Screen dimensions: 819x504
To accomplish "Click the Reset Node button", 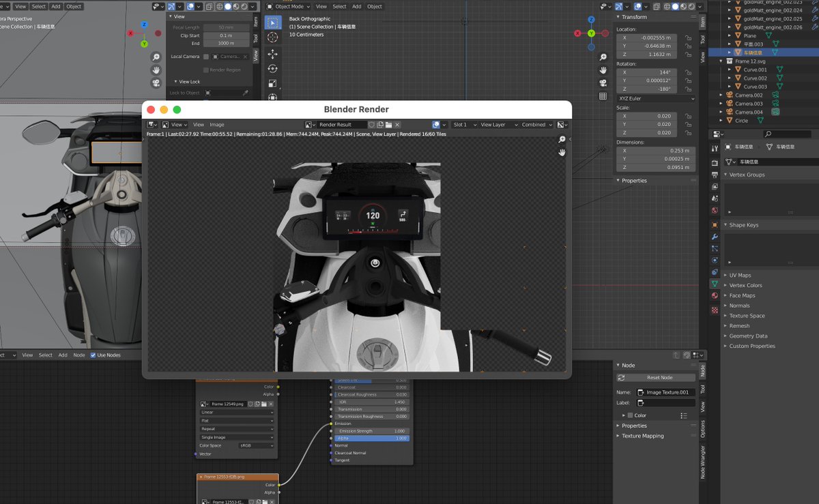I will point(656,377).
